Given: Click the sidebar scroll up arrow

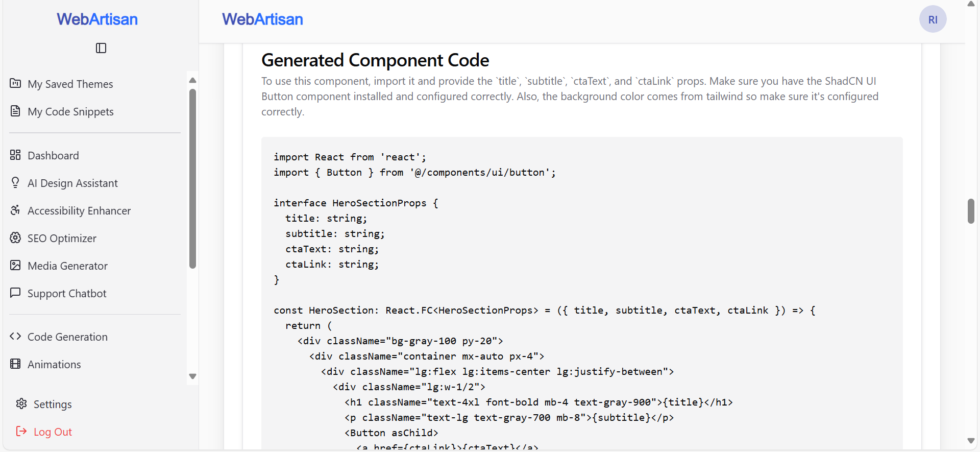Looking at the screenshot, I should coord(192,80).
